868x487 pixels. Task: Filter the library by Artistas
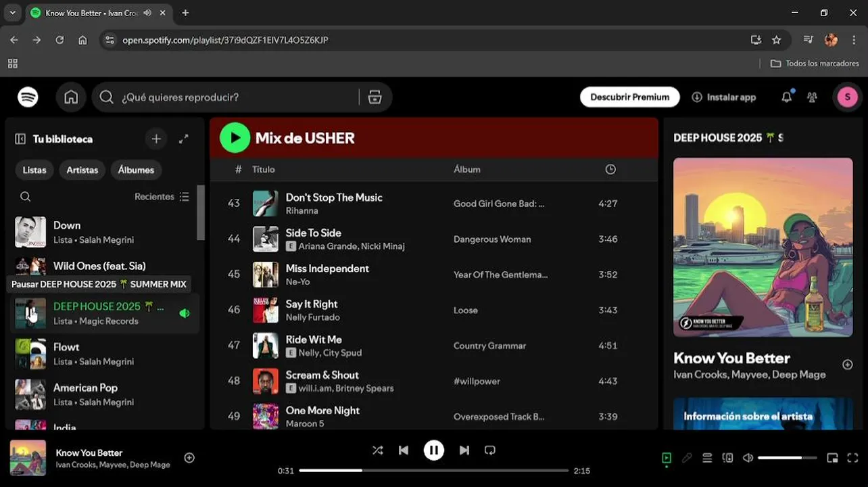82,170
